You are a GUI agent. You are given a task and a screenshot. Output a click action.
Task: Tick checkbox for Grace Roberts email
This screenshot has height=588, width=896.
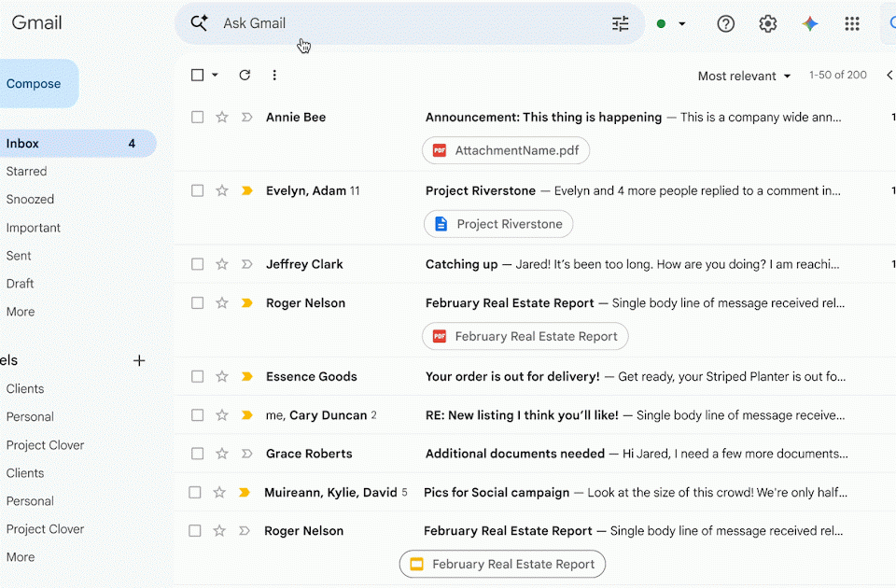pyautogui.click(x=198, y=454)
